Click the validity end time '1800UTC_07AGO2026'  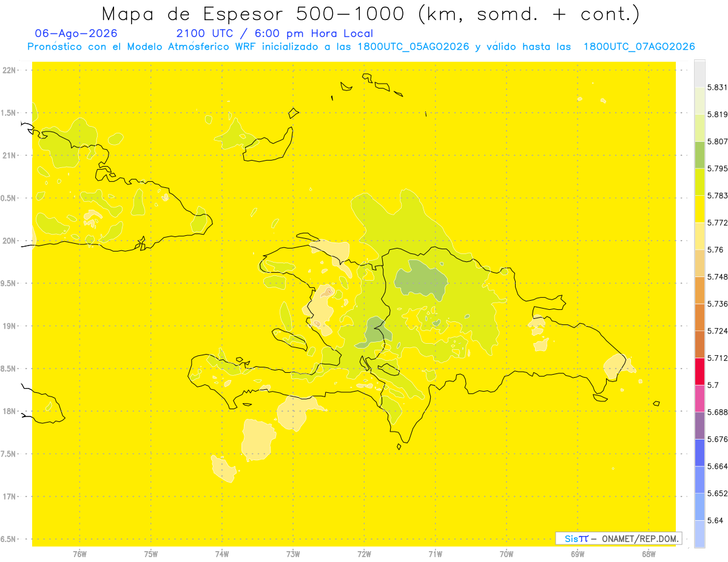click(x=639, y=47)
